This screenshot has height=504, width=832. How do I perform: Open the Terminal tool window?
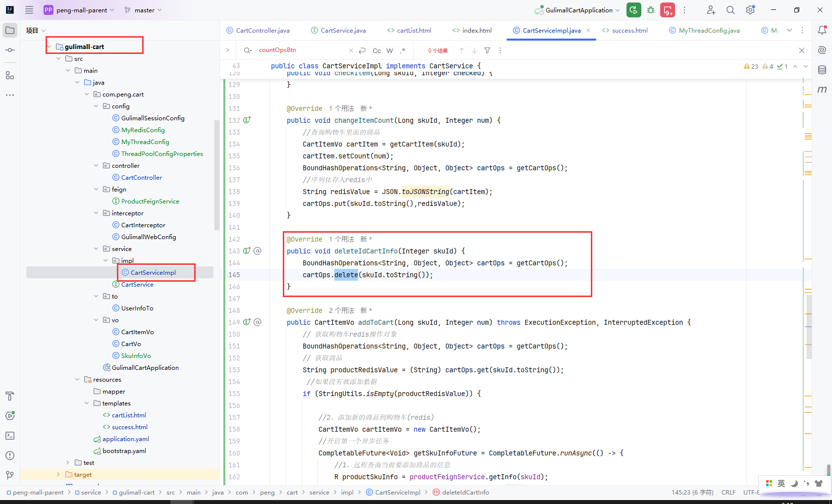[x=10, y=436]
